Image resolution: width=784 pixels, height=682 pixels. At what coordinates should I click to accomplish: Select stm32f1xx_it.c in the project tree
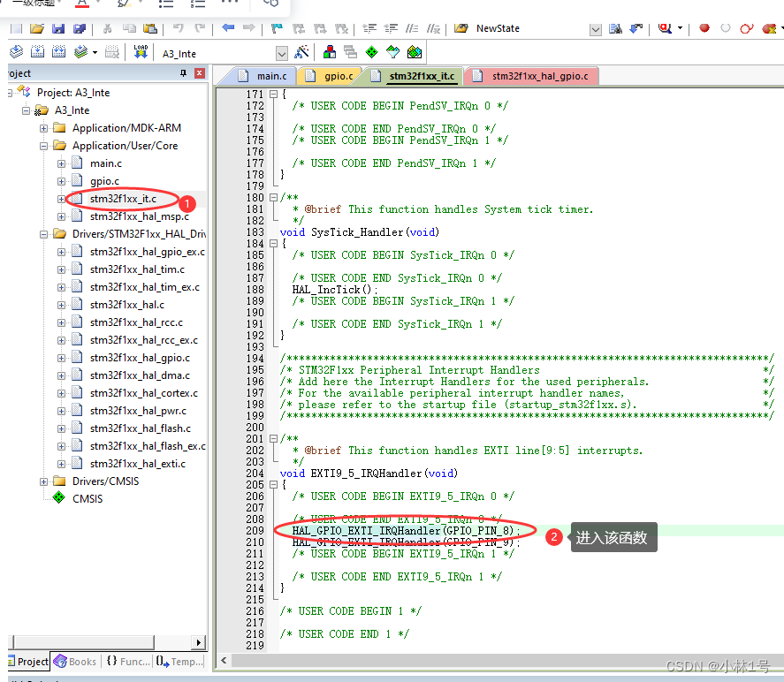(123, 199)
